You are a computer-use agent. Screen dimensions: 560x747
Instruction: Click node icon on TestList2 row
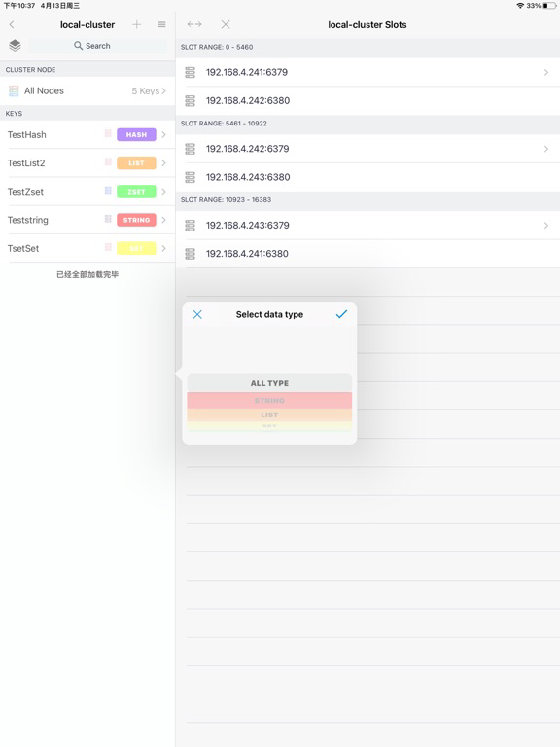(x=108, y=162)
